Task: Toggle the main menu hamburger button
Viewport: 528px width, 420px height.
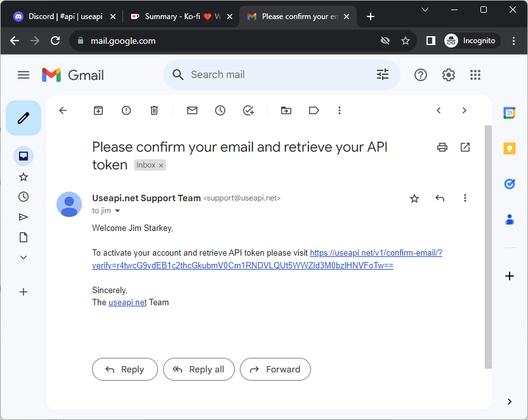Action: (23, 75)
